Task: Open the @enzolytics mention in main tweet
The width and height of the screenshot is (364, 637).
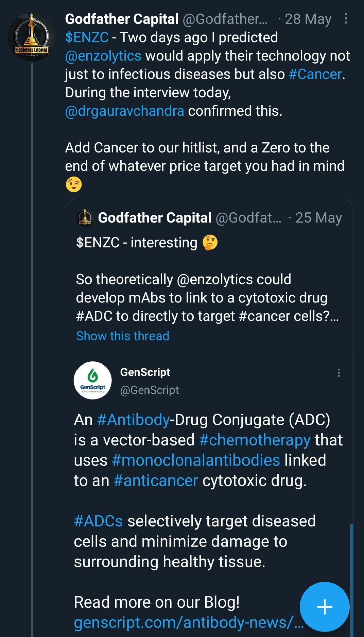Action: coord(103,56)
